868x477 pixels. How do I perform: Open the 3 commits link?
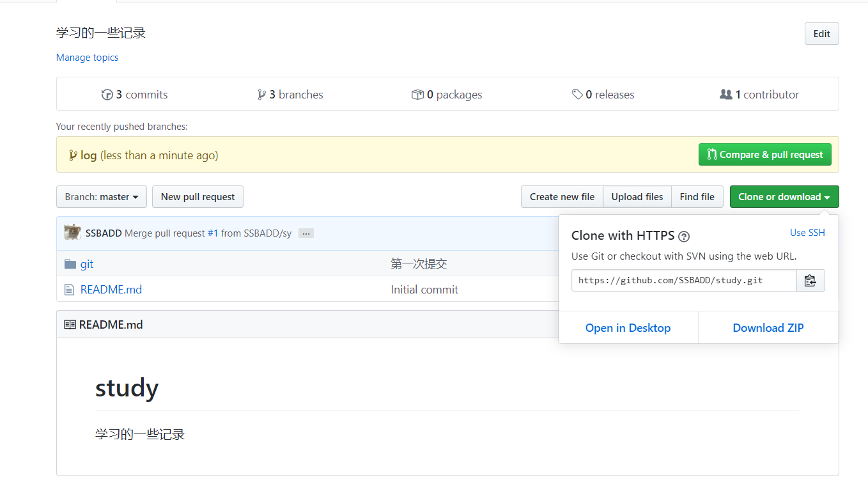(134, 95)
